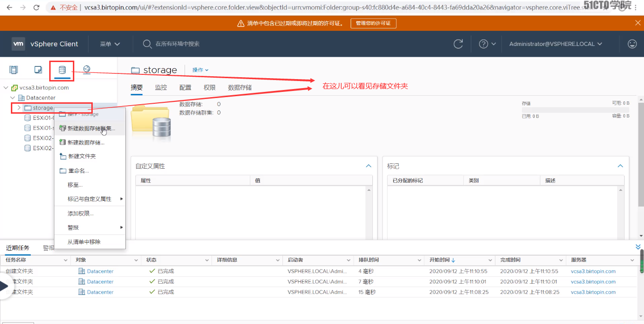Open the 警报 submenu in the context menu
The height and width of the screenshot is (324, 644).
click(90, 228)
